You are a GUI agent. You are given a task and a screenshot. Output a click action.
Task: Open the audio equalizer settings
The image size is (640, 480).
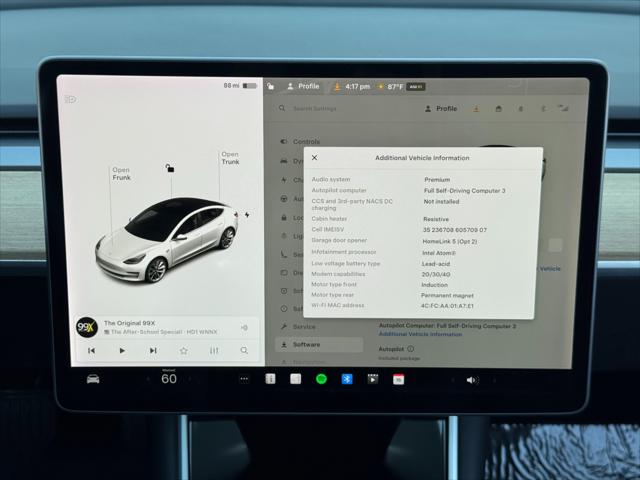click(214, 350)
